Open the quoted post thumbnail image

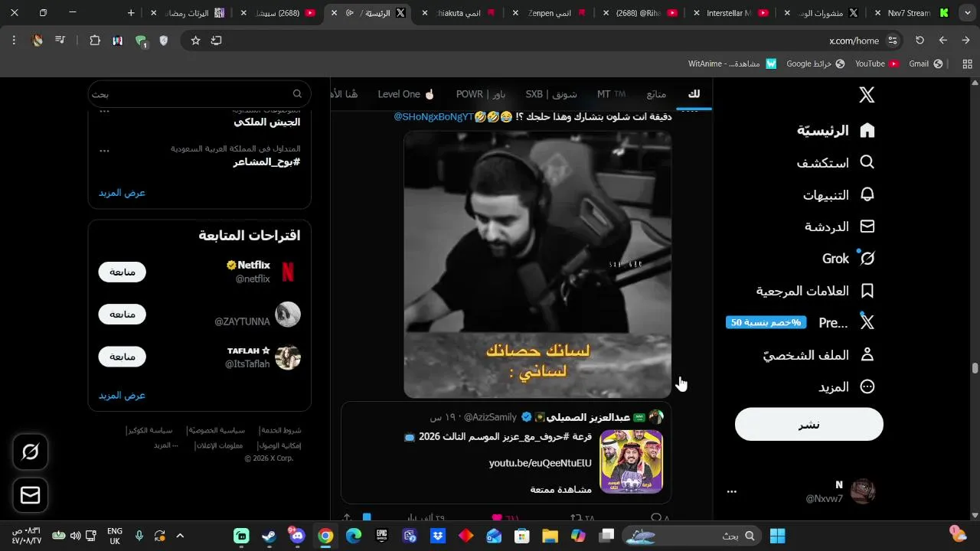[x=631, y=461]
